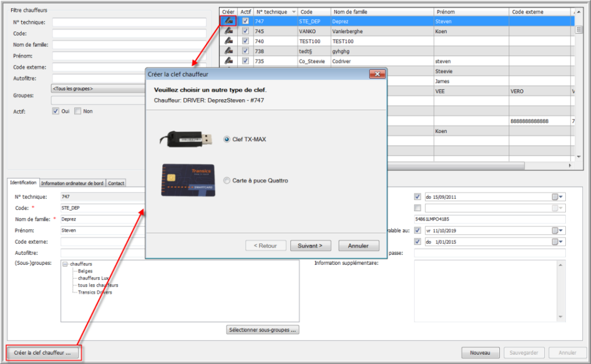Open calendar picker for 15/09/2011 date
The image size is (591, 364).
(x=555, y=197)
